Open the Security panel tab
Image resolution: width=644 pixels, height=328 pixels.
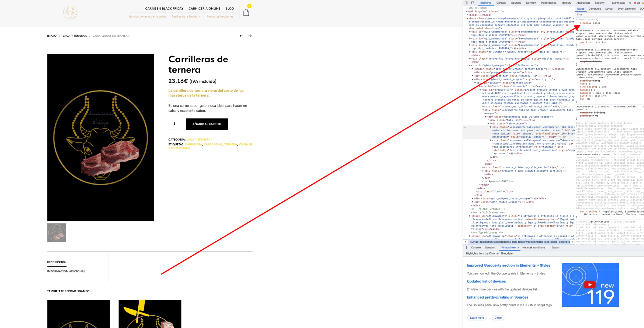pos(600,3)
